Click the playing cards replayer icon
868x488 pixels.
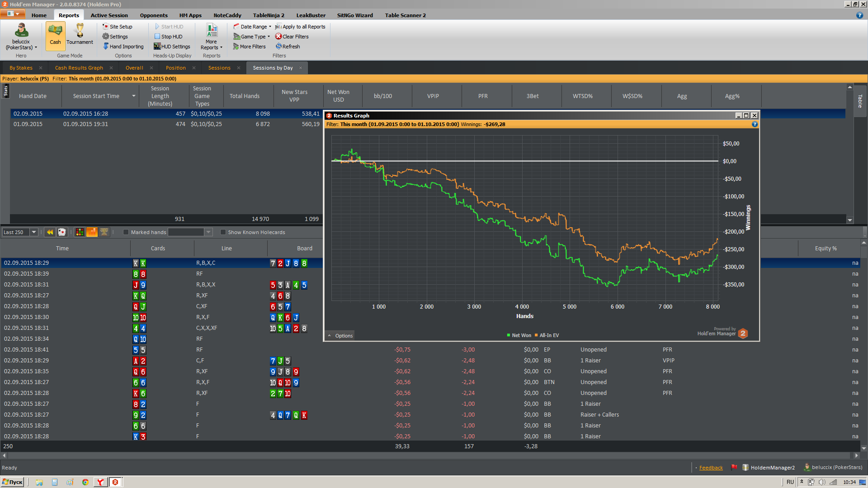pyautogui.click(x=62, y=232)
